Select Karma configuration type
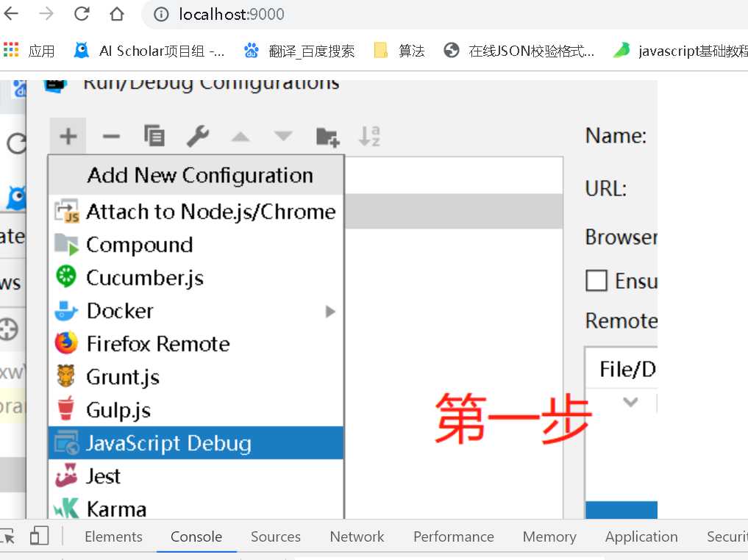748x560 pixels. [196, 508]
